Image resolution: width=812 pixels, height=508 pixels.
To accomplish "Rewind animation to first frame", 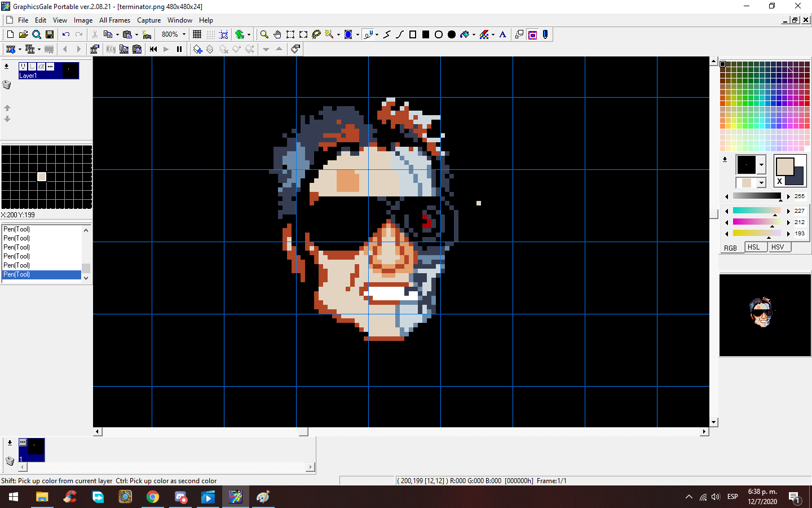I will click(x=153, y=49).
